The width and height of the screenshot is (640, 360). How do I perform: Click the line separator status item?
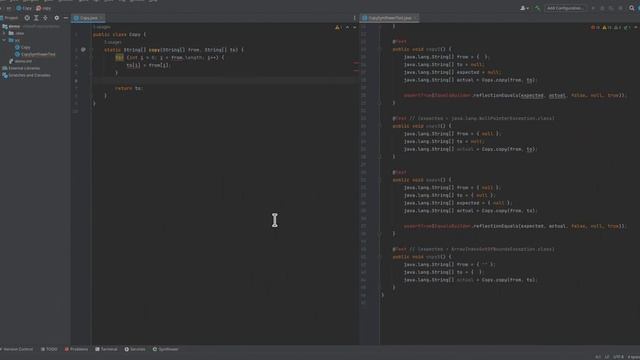(607, 357)
